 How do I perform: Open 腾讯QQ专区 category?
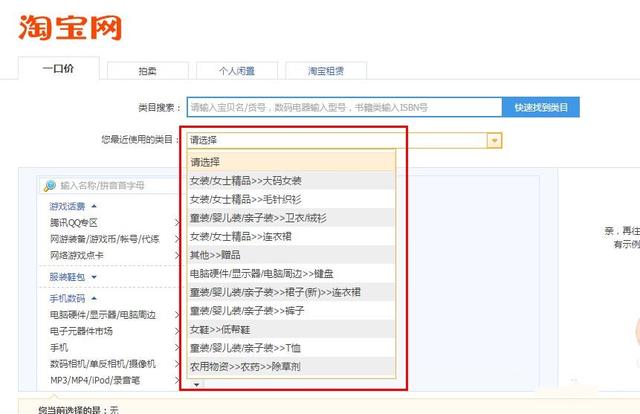coord(74,223)
